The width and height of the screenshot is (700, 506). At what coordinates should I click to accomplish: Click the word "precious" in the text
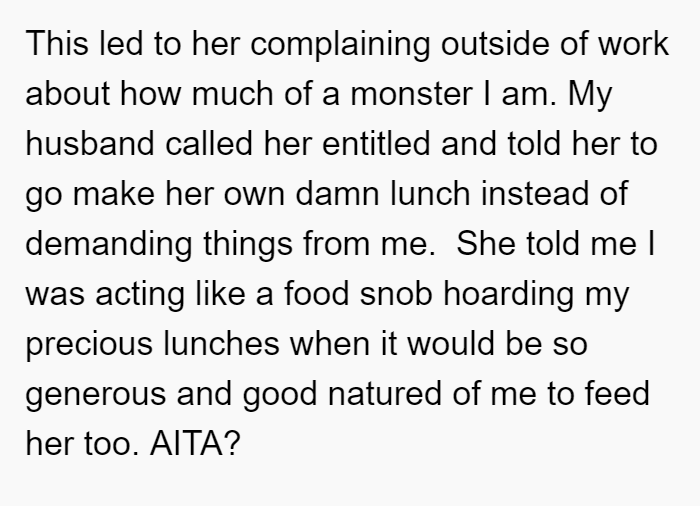click(89, 345)
